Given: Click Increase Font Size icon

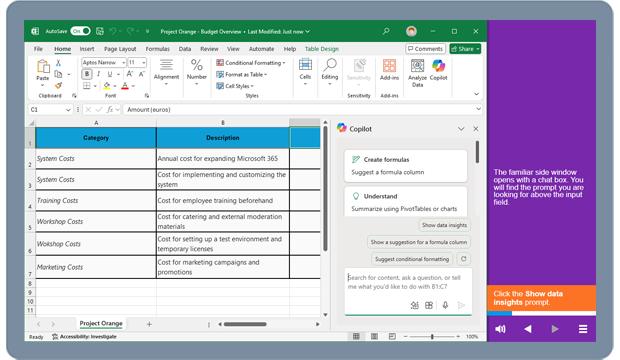Looking at the screenshot, I should coord(130,74).
